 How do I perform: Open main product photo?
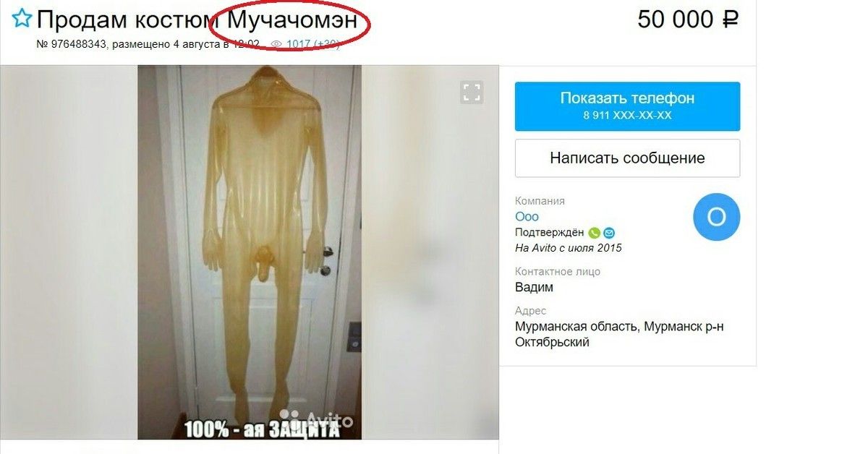click(x=250, y=252)
